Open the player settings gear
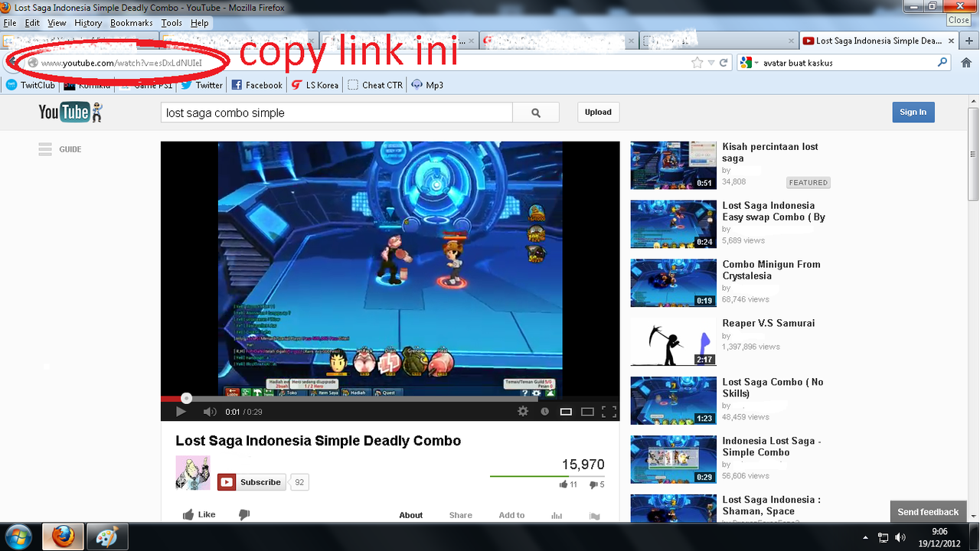This screenshot has height=551, width=980. point(523,411)
